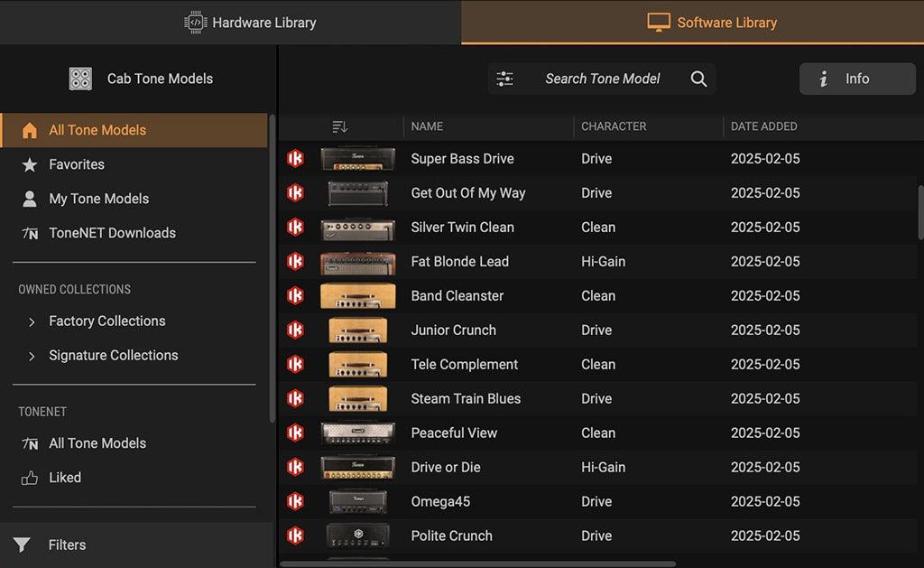This screenshot has width=924, height=568.
Task: Open the Filters panel
Action: [x=137, y=545]
